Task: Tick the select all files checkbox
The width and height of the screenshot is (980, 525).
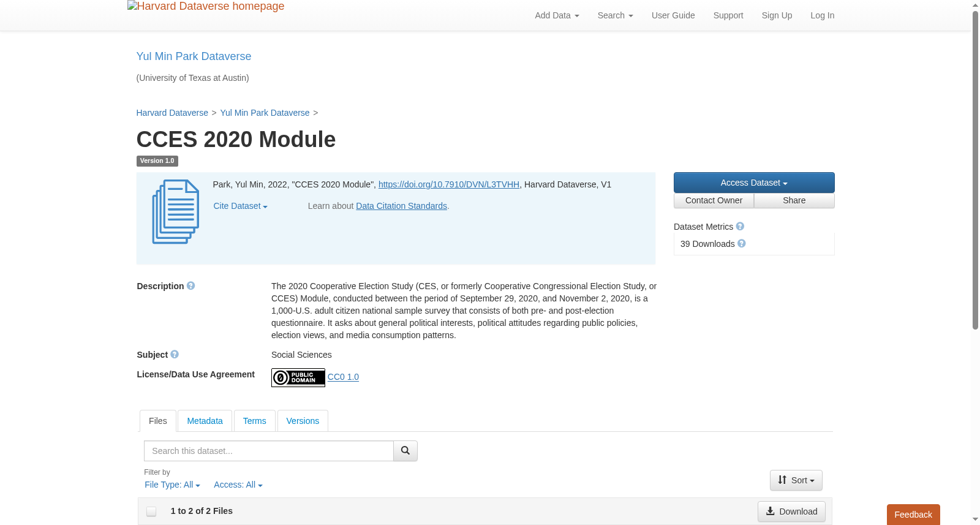Action: pos(151,512)
